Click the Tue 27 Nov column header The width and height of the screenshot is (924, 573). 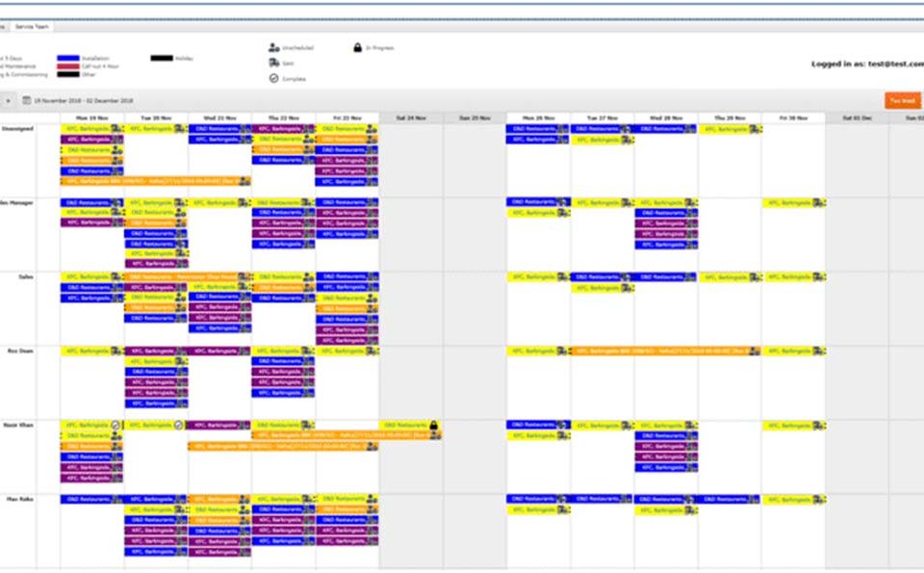pyautogui.click(x=602, y=118)
